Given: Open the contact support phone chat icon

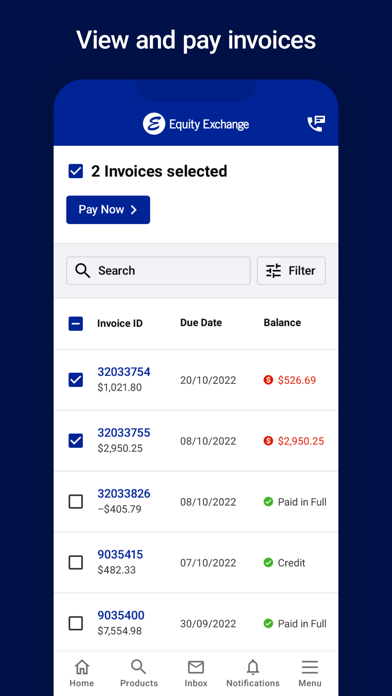Looking at the screenshot, I should tap(317, 124).
